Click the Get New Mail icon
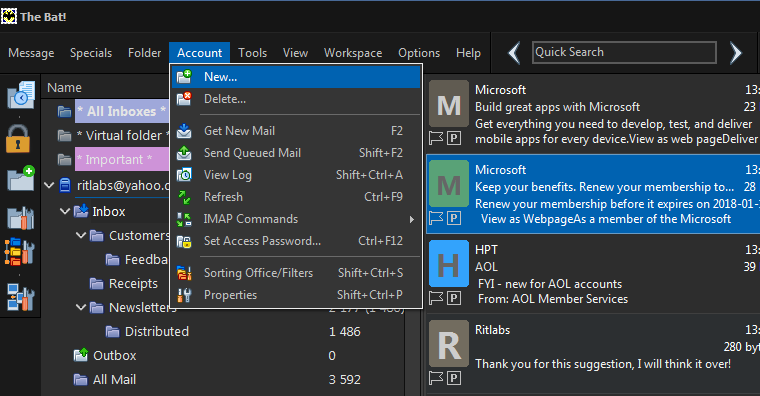Screen dimensions: 760x396 pos(184,131)
